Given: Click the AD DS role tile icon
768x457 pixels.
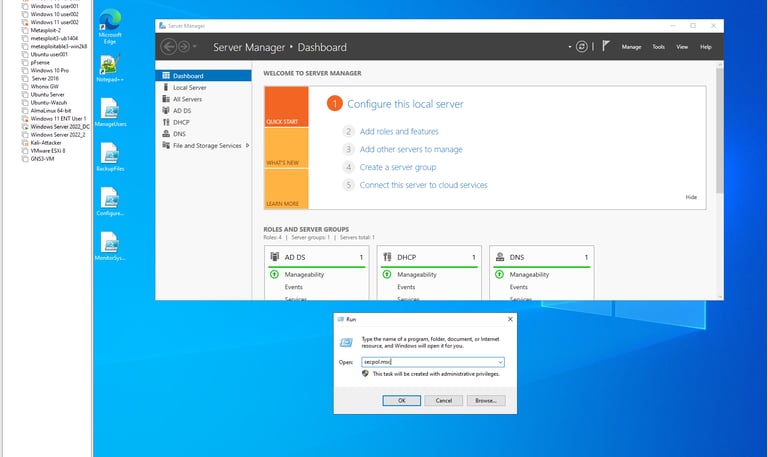Looking at the screenshot, I should click(275, 257).
